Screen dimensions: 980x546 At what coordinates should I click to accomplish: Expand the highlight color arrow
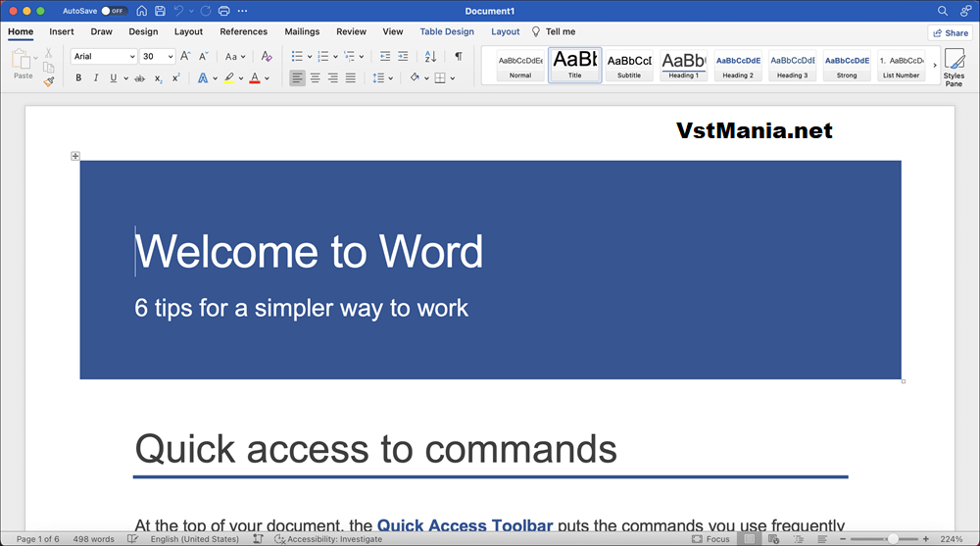coord(241,78)
